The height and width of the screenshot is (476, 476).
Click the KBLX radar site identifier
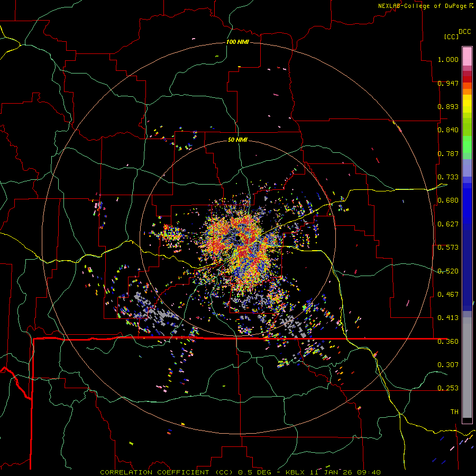coord(296,472)
